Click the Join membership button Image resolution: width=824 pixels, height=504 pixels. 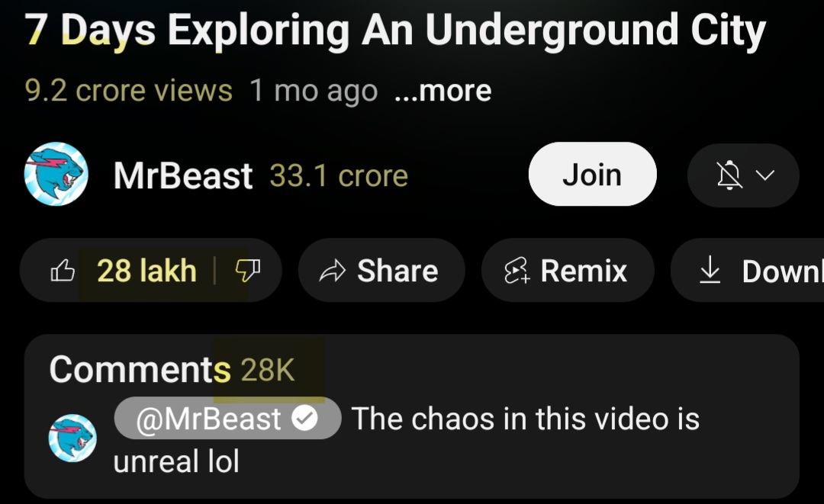click(592, 174)
